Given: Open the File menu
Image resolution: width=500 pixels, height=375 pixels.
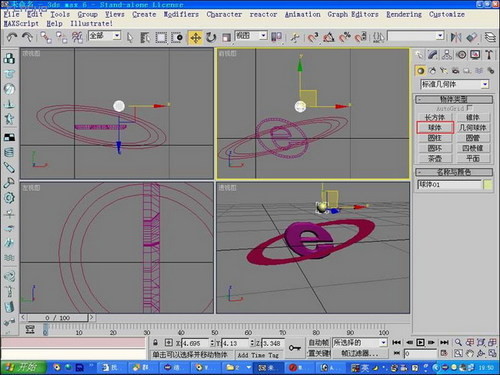Looking at the screenshot, I should tap(12, 14).
